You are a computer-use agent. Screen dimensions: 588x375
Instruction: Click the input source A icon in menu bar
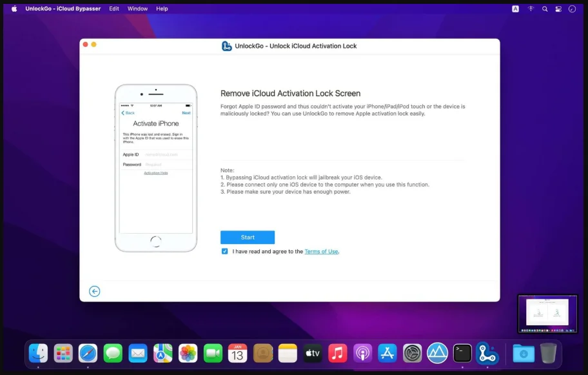pos(516,9)
